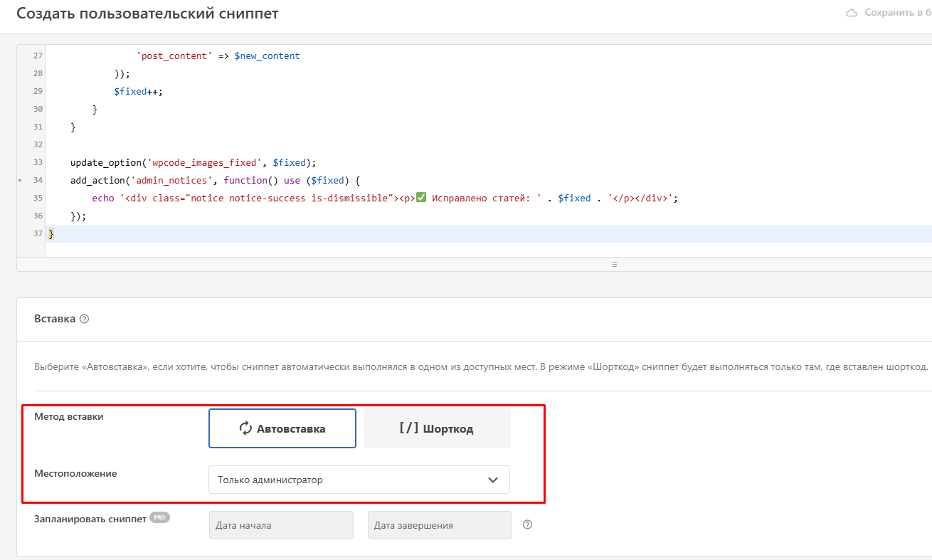Click the Дата начала field
932x560 pixels.
[281, 525]
